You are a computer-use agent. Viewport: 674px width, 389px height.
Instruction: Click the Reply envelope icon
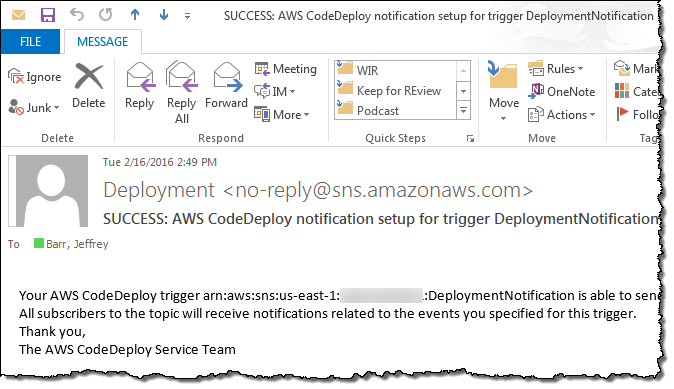(140, 78)
